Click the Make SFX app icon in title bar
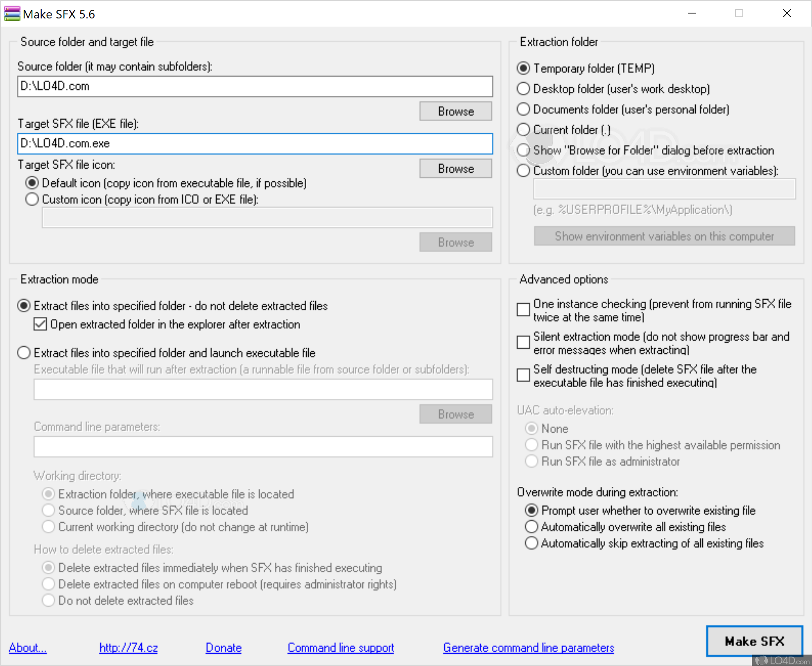The height and width of the screenshot is (666, 812). (x=12, y=14)
